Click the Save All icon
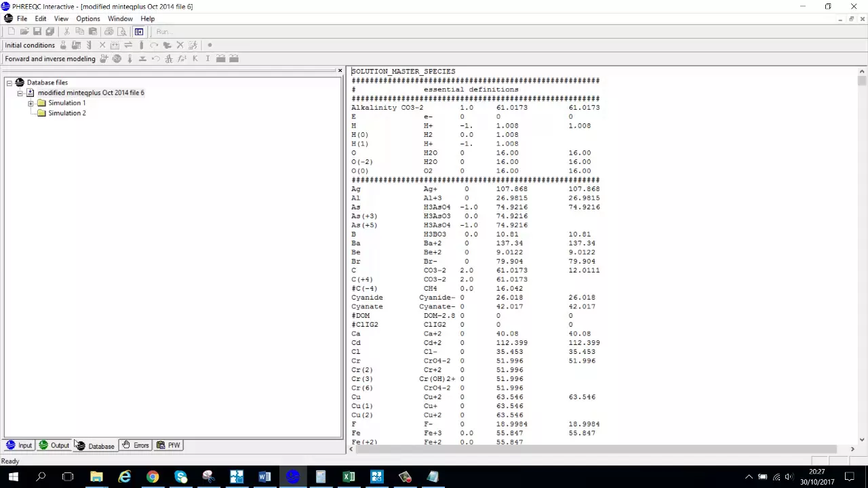868x488 pixels. point(50,32)
